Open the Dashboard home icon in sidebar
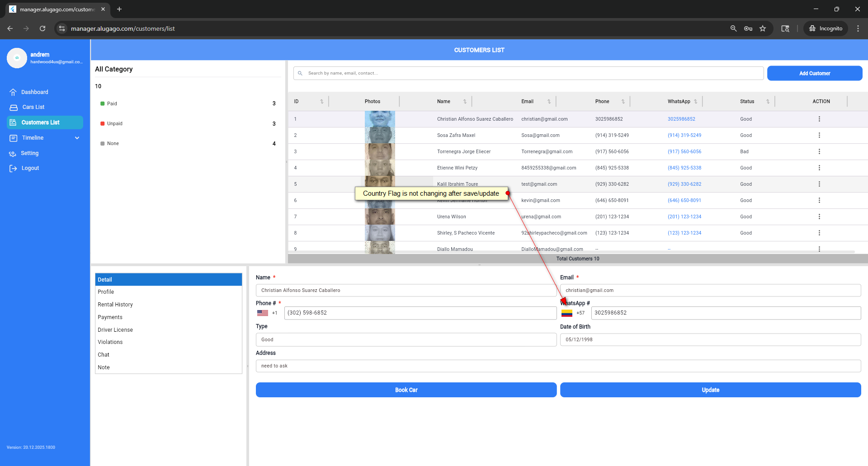This screenshot has height=466, width=868. [13, 92]
